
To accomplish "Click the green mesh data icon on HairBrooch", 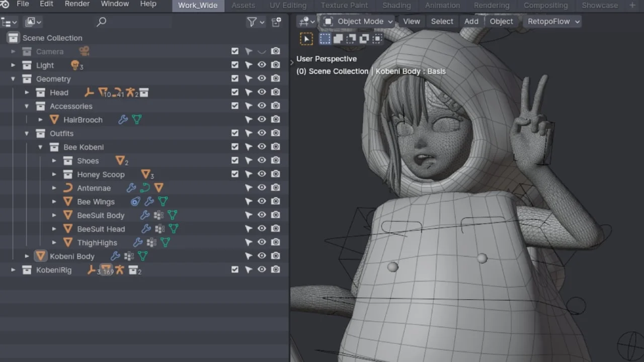I will [x=136, y=119].
